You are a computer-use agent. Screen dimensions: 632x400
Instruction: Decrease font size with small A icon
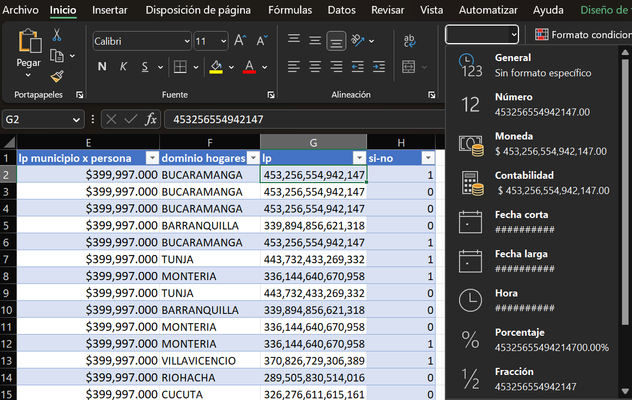262,41
